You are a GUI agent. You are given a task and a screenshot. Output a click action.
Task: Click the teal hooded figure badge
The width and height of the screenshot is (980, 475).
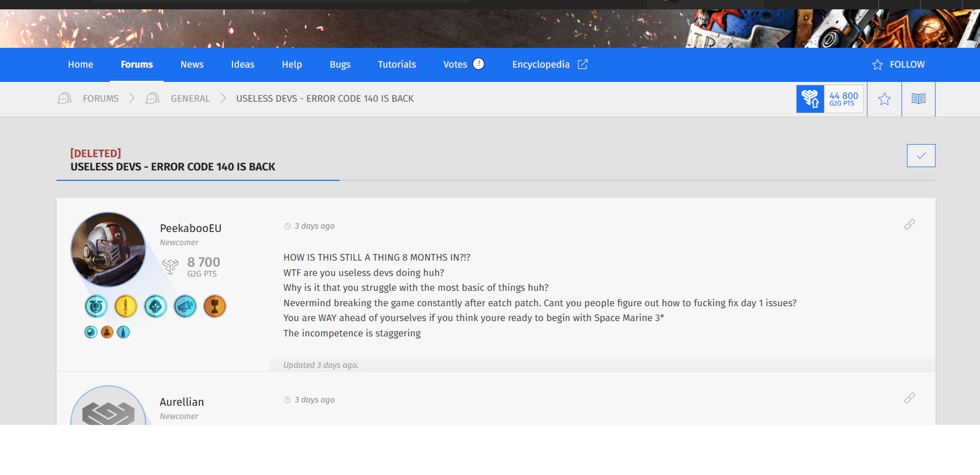pos(155,306)
